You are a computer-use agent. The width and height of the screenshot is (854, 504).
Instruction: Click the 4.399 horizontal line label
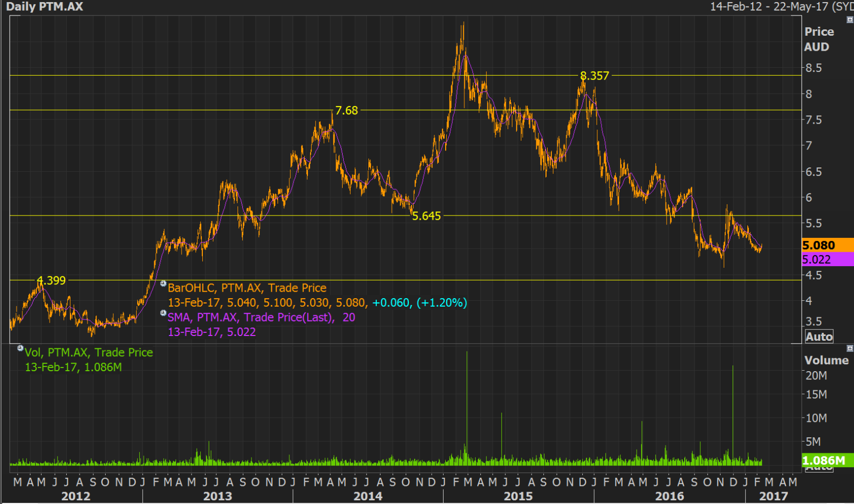(51, 281)
